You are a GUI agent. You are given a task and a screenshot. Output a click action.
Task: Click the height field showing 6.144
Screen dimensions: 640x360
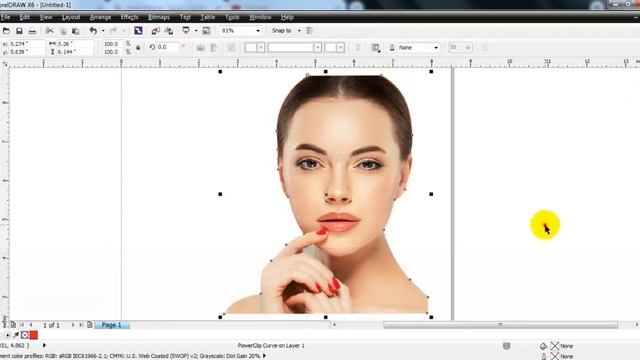(x=75, y=52)
